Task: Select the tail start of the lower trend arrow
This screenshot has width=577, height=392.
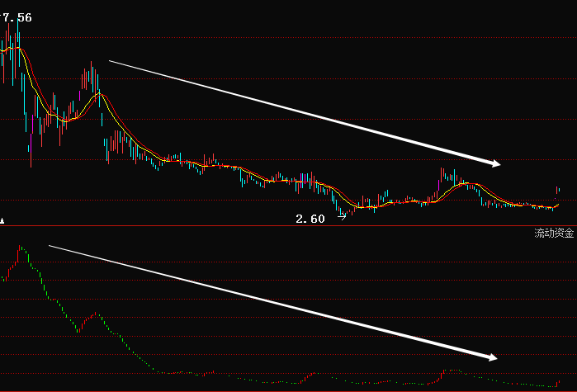Action: 51,245
